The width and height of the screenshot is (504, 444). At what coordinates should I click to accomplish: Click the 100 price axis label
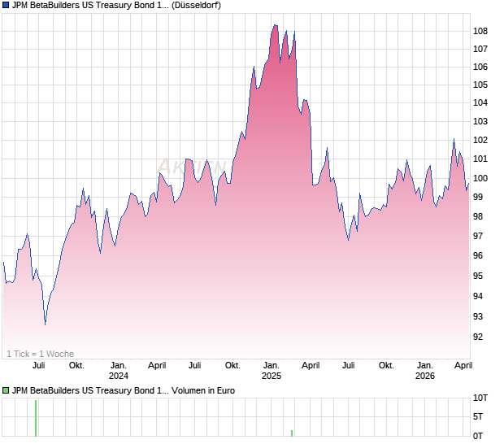pyautogui.click(x=480, y=179)
